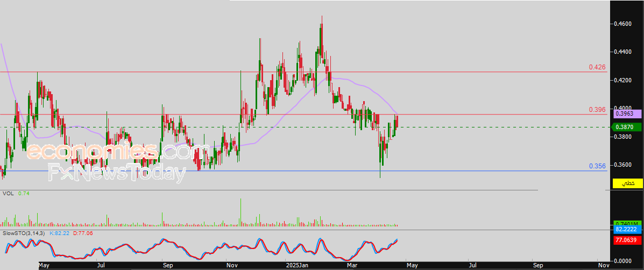Click the 0.4600 price axis label
Screen dimensions: 644x270
622,24
